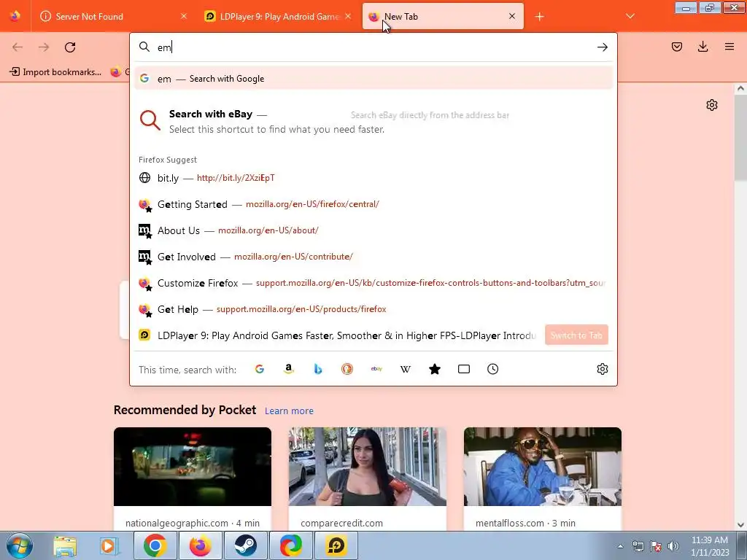Select the Search with eBay shortcut
The height and width of the screenshot is (560, 747).
pyautogui.click(x=373, y=121)
